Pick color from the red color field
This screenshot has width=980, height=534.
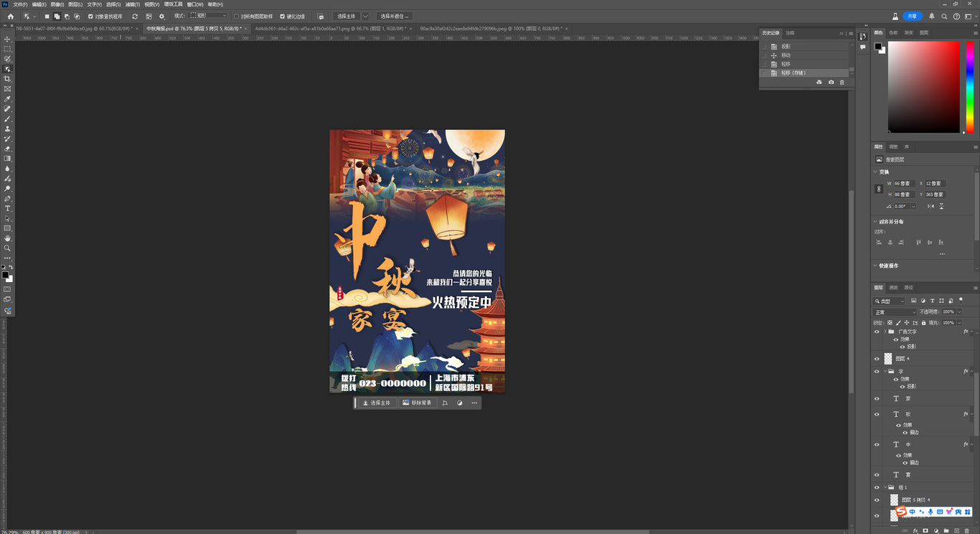923,87
